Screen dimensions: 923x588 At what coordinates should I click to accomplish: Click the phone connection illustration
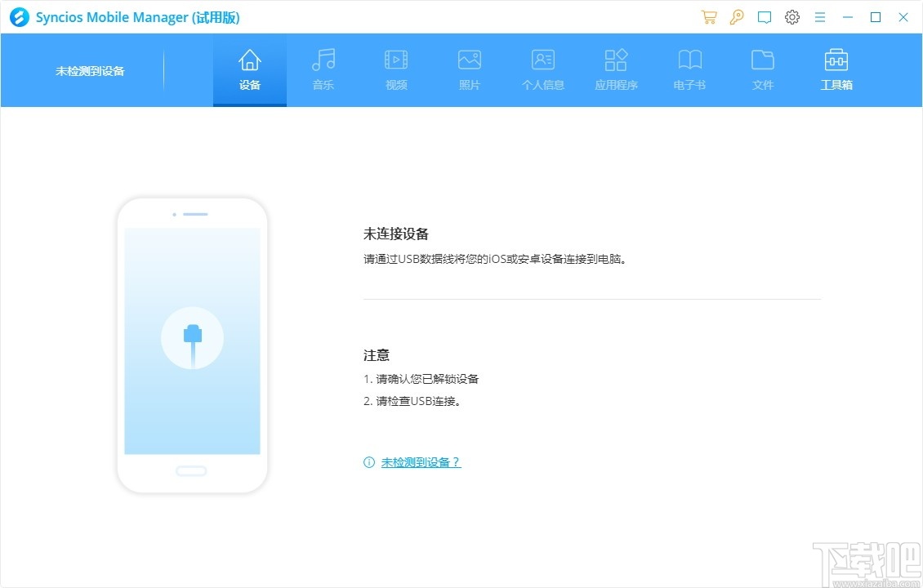click(191, 343)
